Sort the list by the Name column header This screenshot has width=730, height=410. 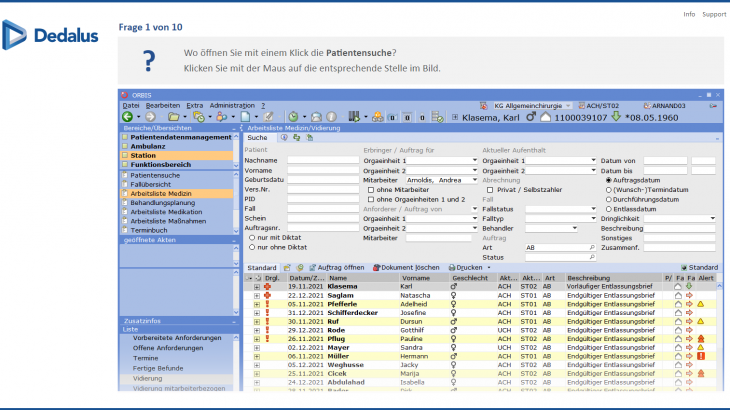338,277
